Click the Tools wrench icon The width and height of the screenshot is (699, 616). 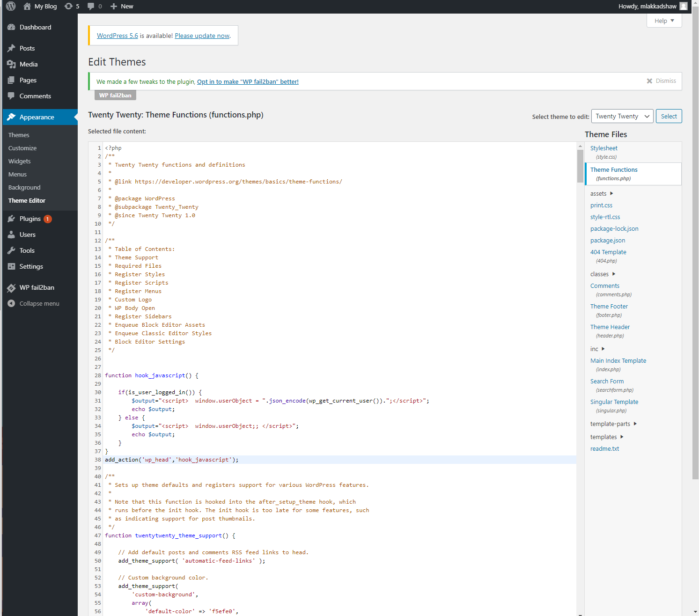pyautogui.click(x=11, y=250)
